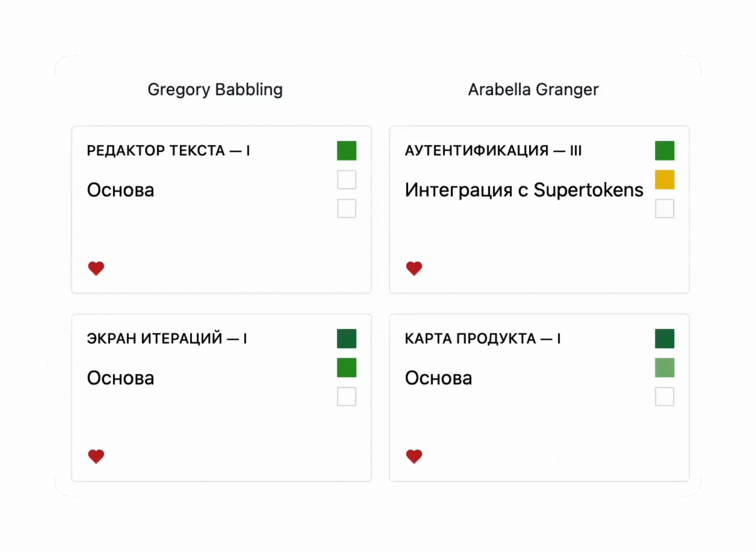Click the heart icon on Редактор текста card
Viewport: 756px width, 552px height.
coord(96,268)
